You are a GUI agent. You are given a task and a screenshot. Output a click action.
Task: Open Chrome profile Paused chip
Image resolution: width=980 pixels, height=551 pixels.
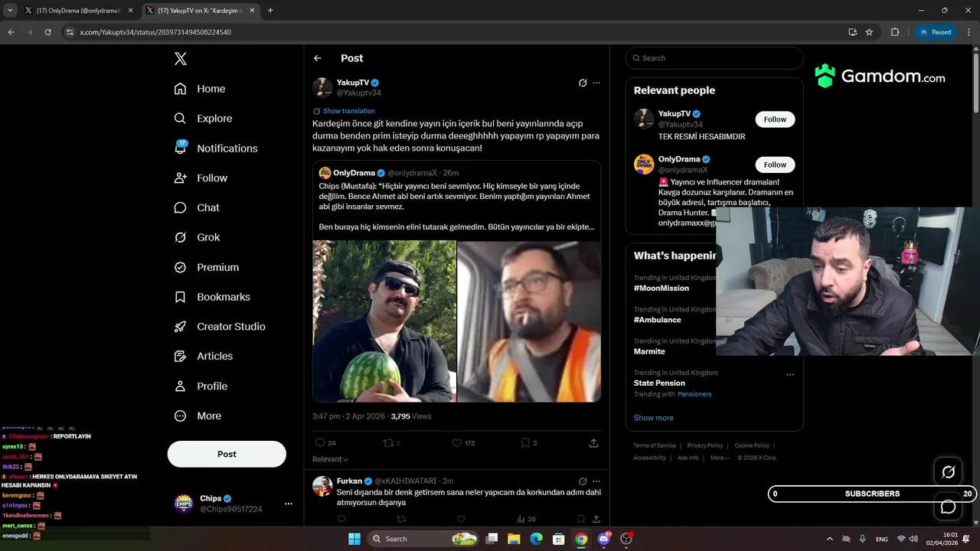point(936,32)
